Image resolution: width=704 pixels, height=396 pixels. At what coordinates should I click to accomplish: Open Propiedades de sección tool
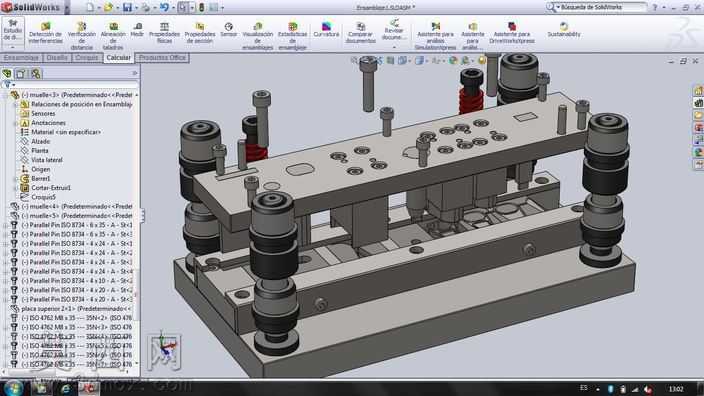click(200, 32)
